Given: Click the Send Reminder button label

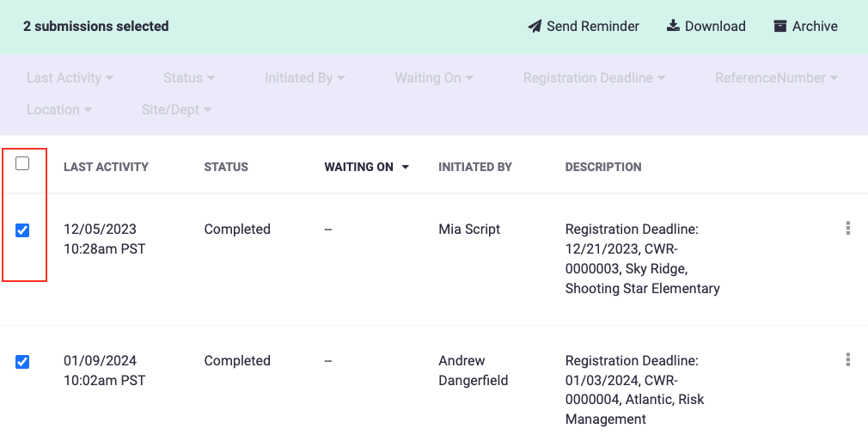Looking at the screenshot, I should (593, 27).
